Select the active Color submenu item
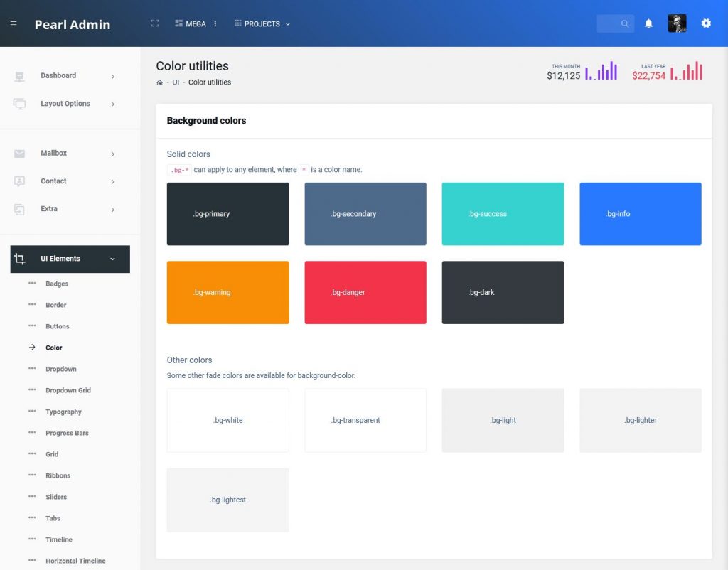The image size is (728, 570). point(54,348)
